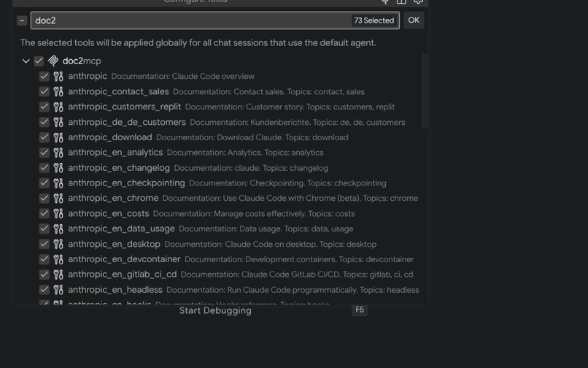Image resolution: width=588 pixels, height=368 pixels.
Task: Click the tool icon for anthropic_en_desktop
Action: tap(58, 244)
